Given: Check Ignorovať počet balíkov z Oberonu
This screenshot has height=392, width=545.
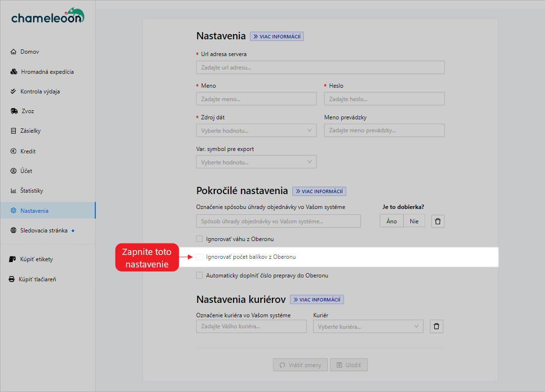Looking at the screenshot, I should point(199,257).
